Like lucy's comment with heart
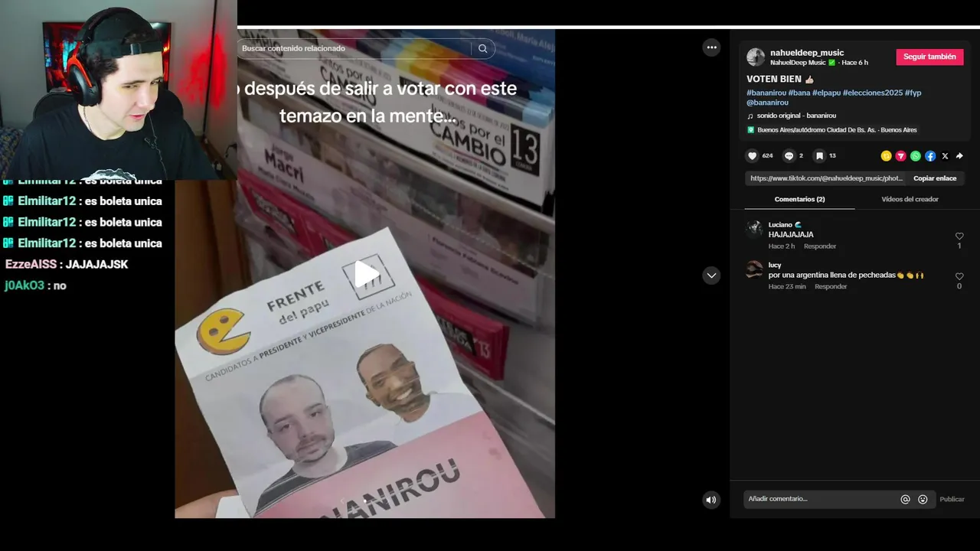The height and width of the screenshot is (551, 980). (959, 276)
